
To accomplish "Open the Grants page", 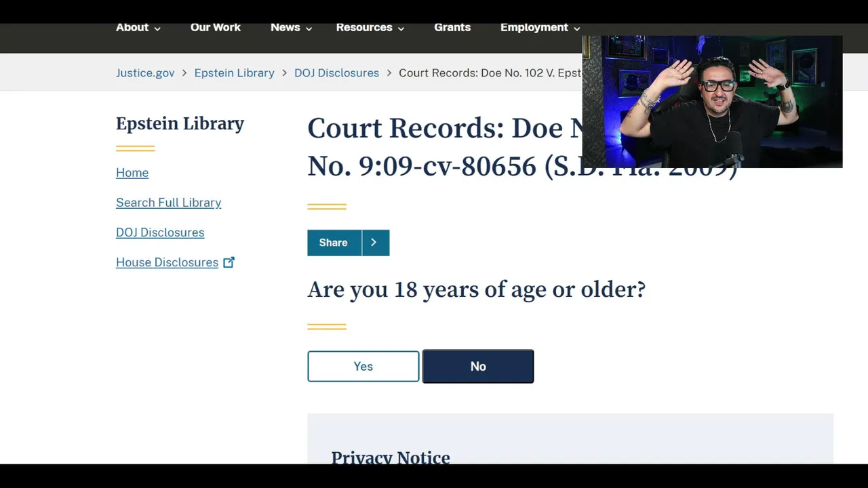I will point(452,28).
